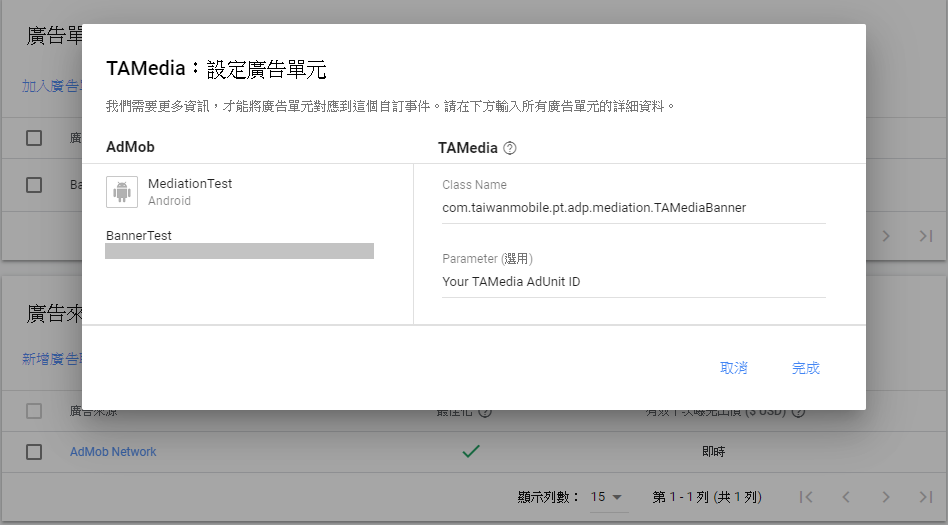Check the AdMob Network row checkbox
This screenshot has height=525, width=948.
point(34,452)
